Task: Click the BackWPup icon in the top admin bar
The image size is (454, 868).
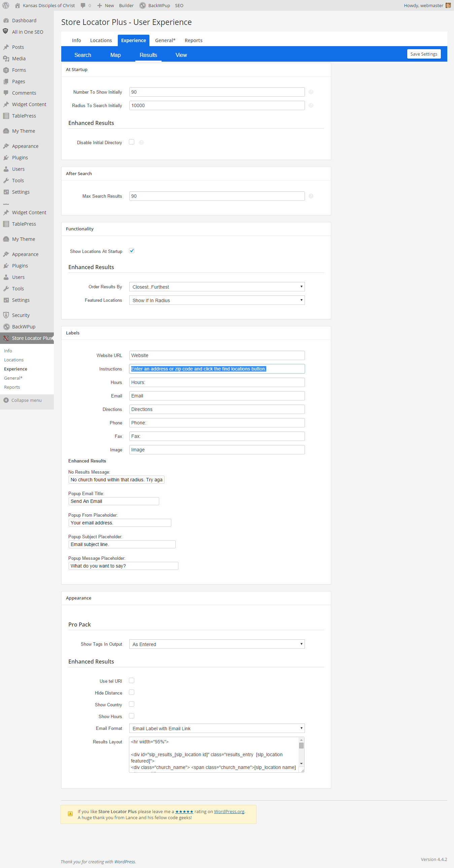Action: click(x=142, y=5)
